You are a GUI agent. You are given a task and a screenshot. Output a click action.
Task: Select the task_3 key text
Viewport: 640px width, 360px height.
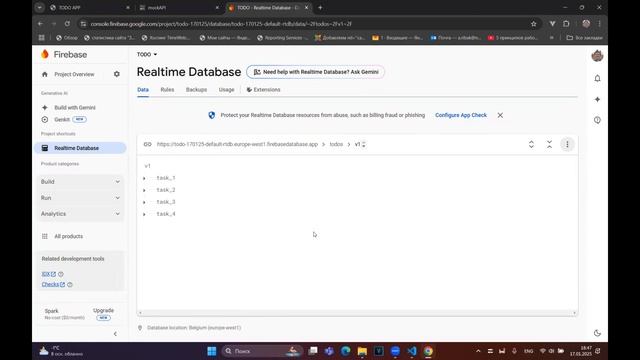pos(166,202)
